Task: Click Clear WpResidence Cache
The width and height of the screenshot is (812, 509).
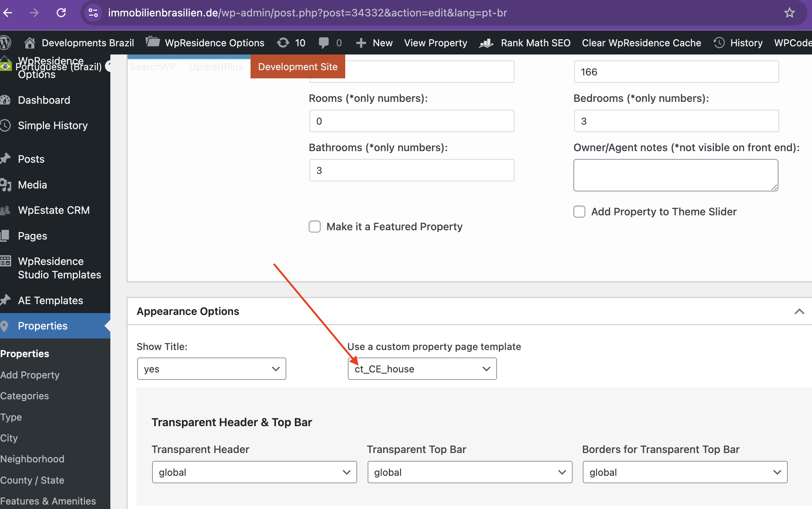Action: (641, 43)
